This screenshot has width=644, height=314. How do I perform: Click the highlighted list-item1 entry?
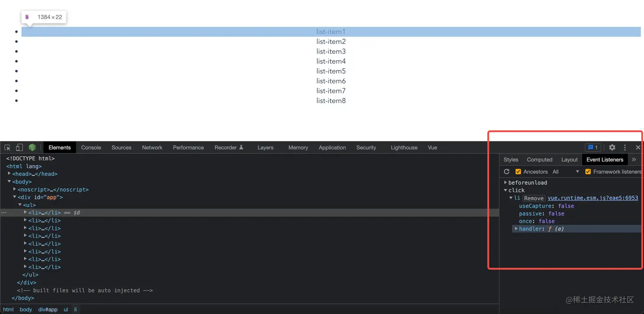point(331,32)
